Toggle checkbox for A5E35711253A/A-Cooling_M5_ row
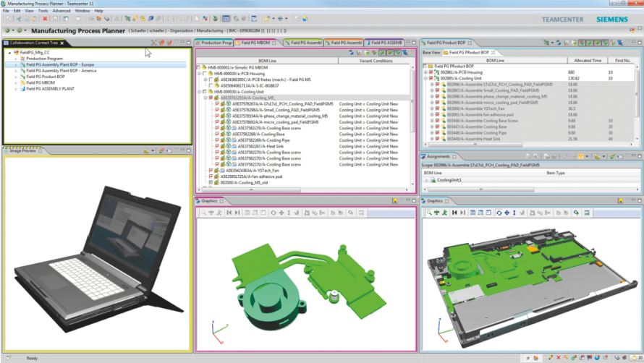Screen dimensions: 644x363 (x=211, y=98)
